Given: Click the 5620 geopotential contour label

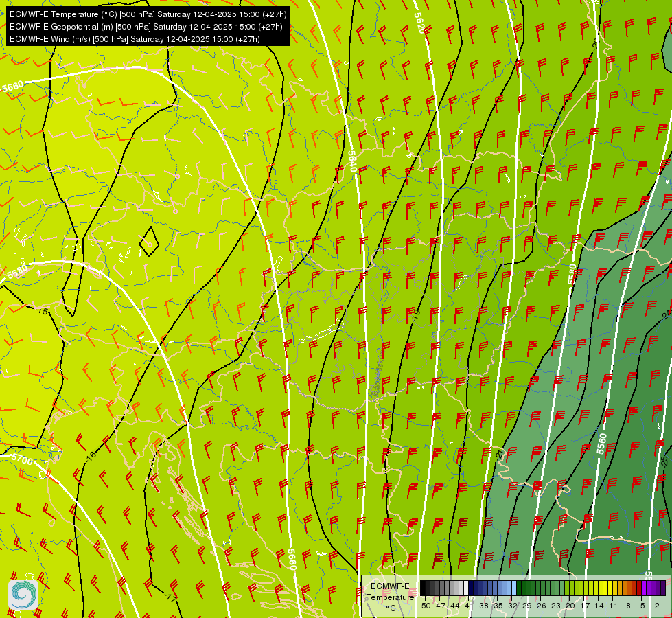Looking at the screenshot, I should pyautogui.click(x=419, y=23).
